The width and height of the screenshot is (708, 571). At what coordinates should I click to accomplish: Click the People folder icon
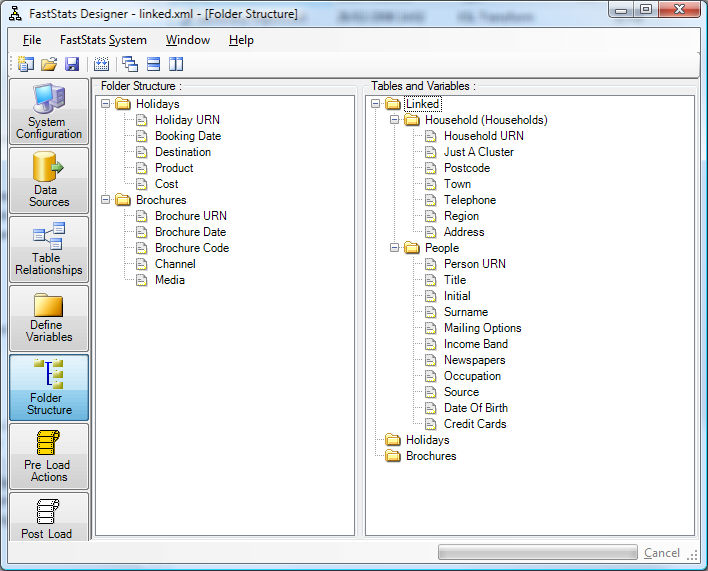click(x=412, y=248)
